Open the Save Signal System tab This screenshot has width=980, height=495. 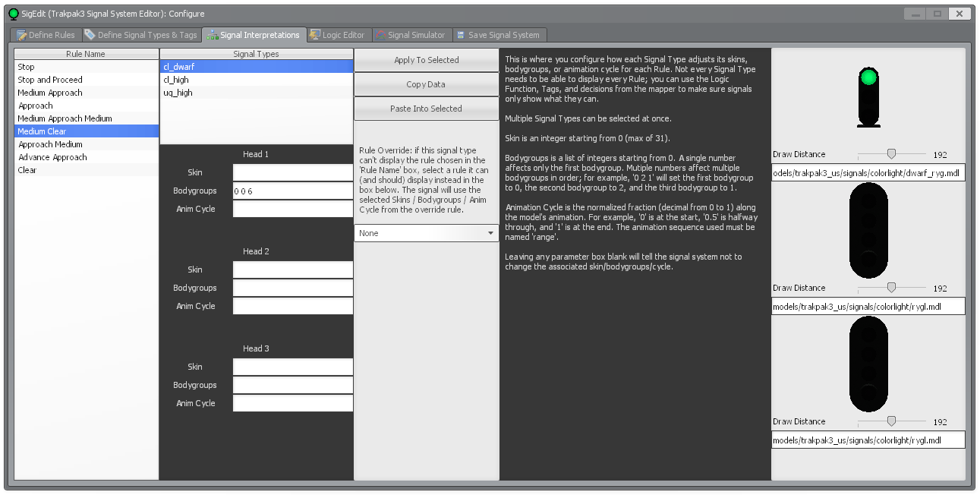pos(499,35)
